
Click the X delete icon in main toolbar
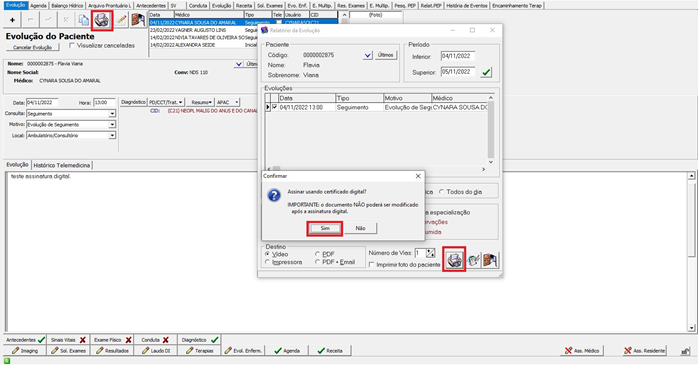pos(66,20)
